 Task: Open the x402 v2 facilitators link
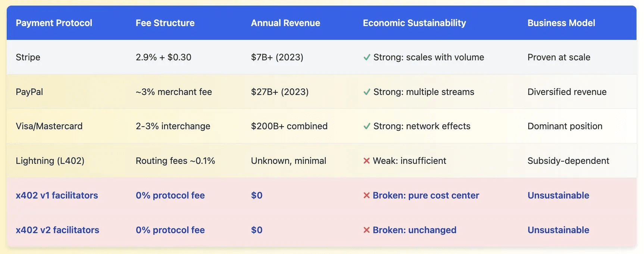pyautogui.click(x=57, y=230)
